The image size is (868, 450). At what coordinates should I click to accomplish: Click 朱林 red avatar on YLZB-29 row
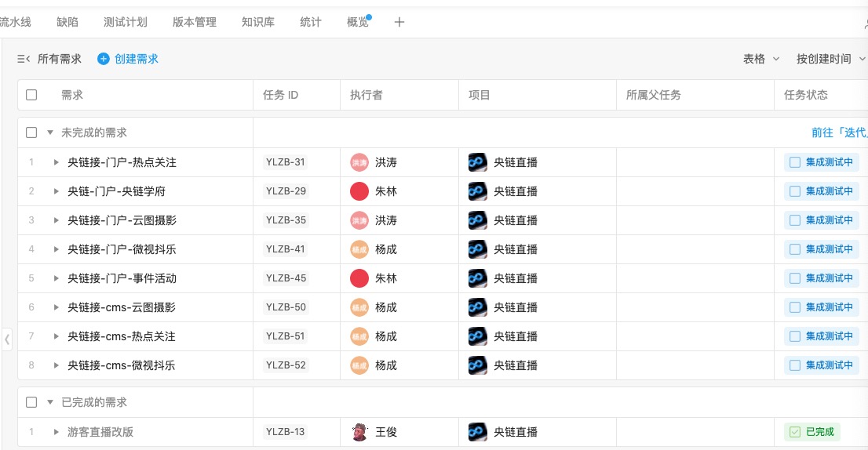tap(359, 191)
